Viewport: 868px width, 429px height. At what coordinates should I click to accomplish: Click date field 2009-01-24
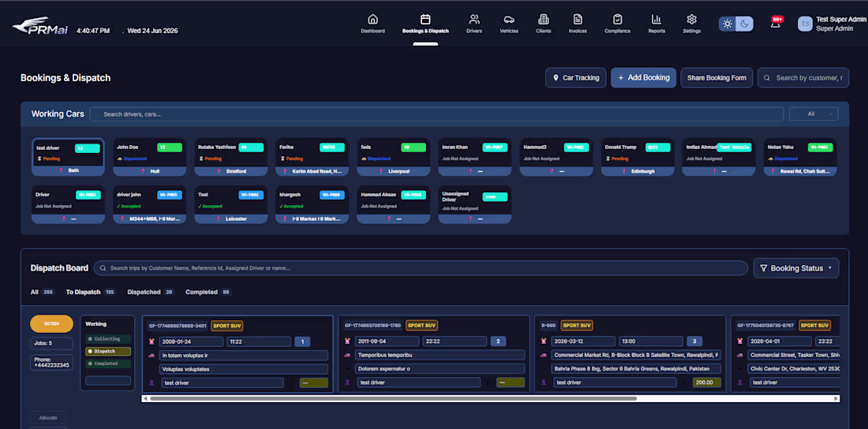pos(191,341)
